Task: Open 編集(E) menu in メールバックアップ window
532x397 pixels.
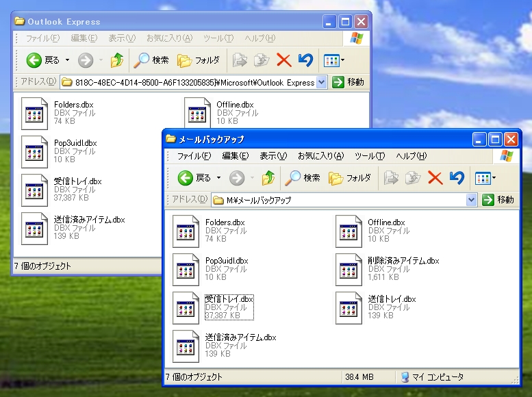Action: click(x=235, y=156)
